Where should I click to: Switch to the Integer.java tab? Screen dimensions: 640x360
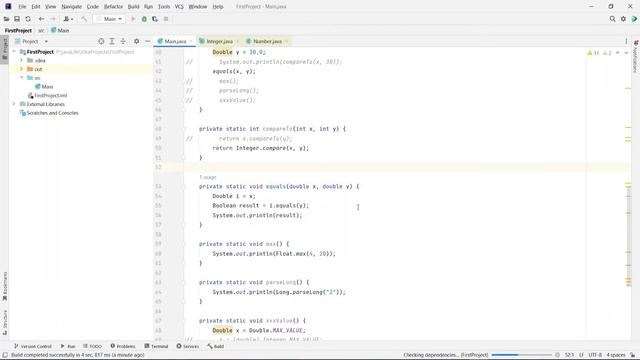[219, 41]
